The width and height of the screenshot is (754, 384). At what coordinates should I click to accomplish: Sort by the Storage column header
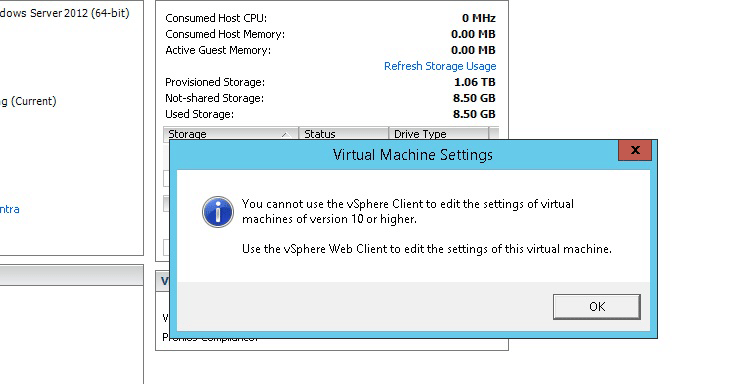(x=231, y=134)
